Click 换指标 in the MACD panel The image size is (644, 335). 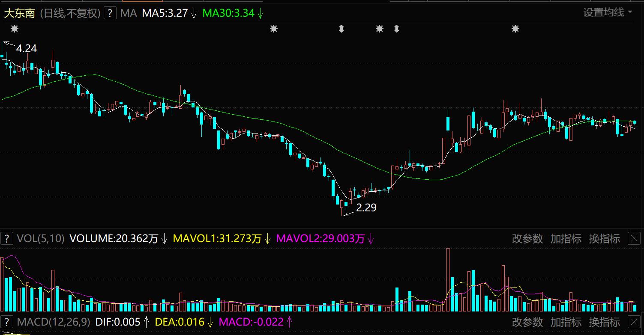pyautogui.click(x=605, y=322)
